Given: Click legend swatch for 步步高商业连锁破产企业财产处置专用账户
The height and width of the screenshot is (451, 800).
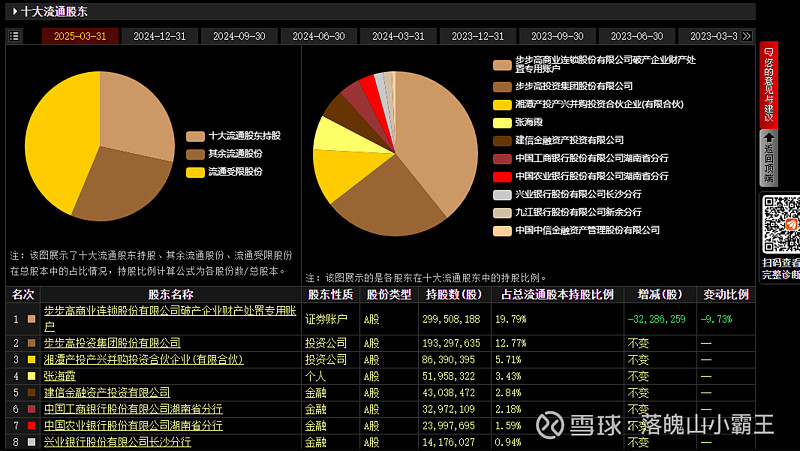Looking at the screenshot, I should click(x=502, y=65).
